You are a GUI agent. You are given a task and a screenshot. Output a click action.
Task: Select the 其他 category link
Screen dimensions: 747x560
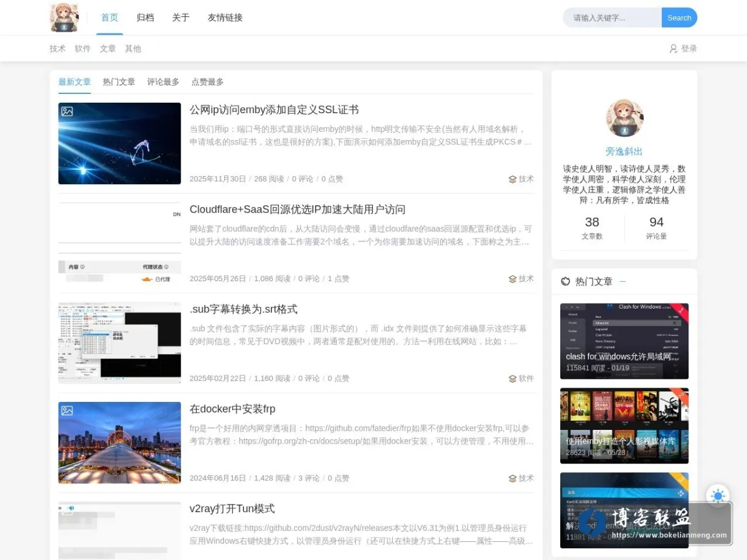133,49
